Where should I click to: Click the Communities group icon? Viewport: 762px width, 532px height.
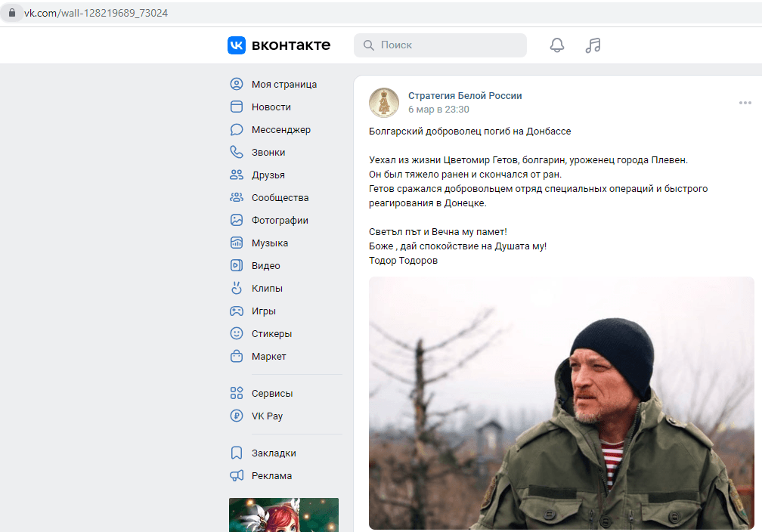click(237, 198)
